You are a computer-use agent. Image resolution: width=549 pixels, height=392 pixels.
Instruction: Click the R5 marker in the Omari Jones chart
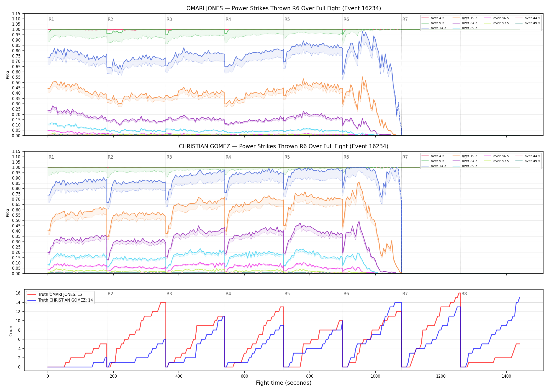pyautogui.click(x=287, y=19)
